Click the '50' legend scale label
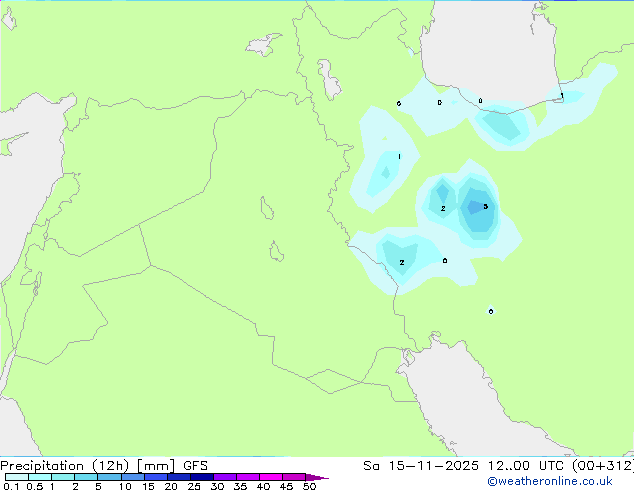The height and width of the screenshot is (490, 634). pyautogui.click(x=309, y=486)
